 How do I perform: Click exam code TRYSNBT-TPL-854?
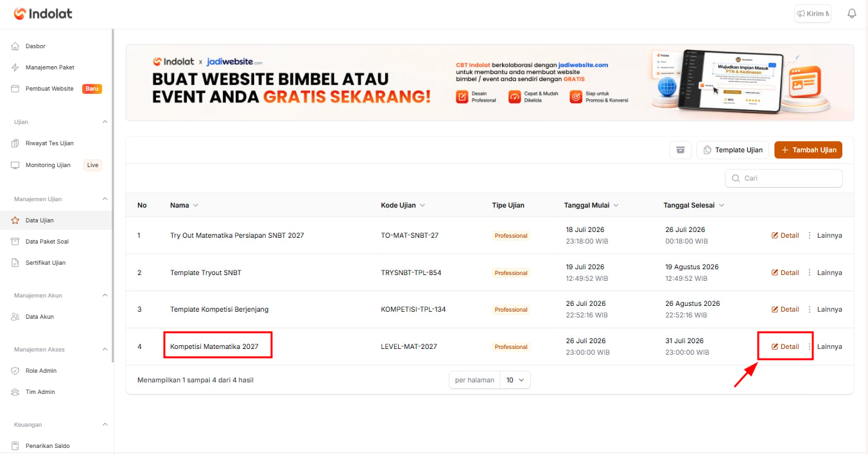(411, 272)
